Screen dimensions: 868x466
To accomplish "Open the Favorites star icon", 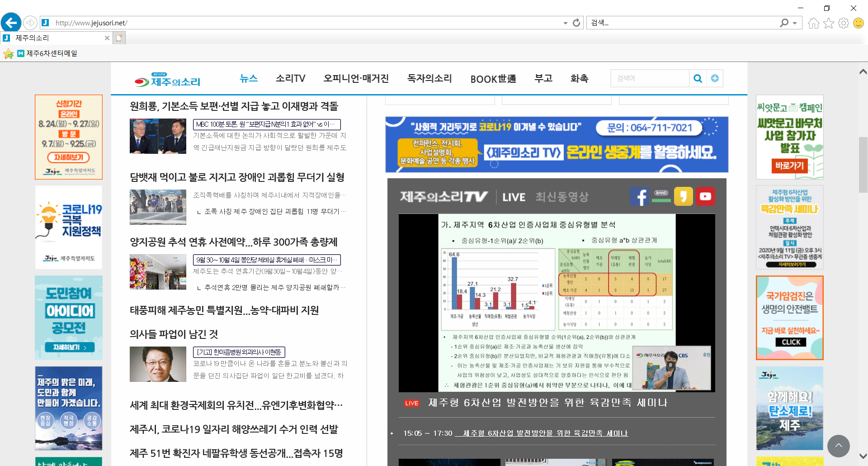I will tap(828, 23).
